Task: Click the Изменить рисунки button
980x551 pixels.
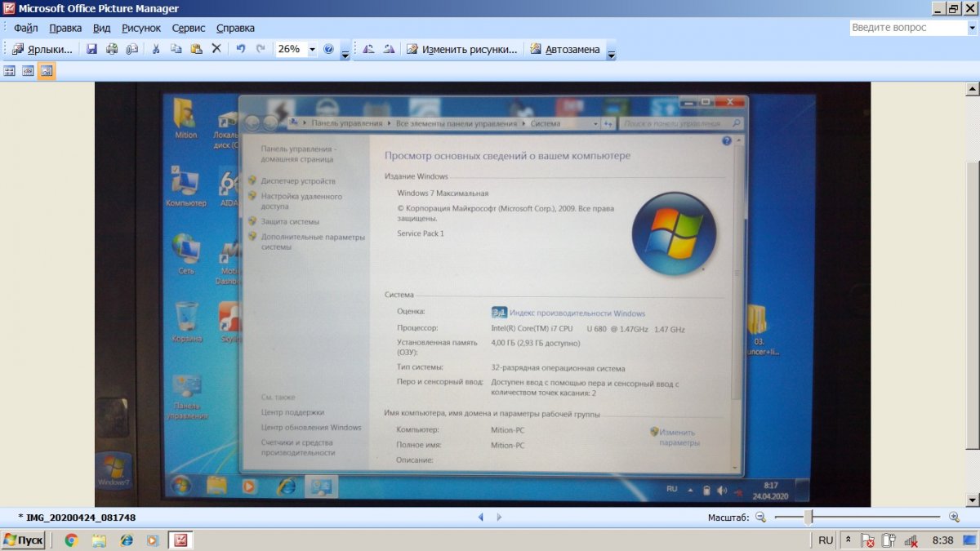Action: (x=461, y=49)
